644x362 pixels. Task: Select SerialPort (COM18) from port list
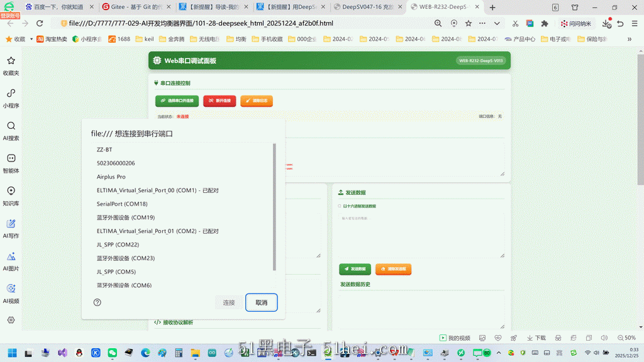122,204
